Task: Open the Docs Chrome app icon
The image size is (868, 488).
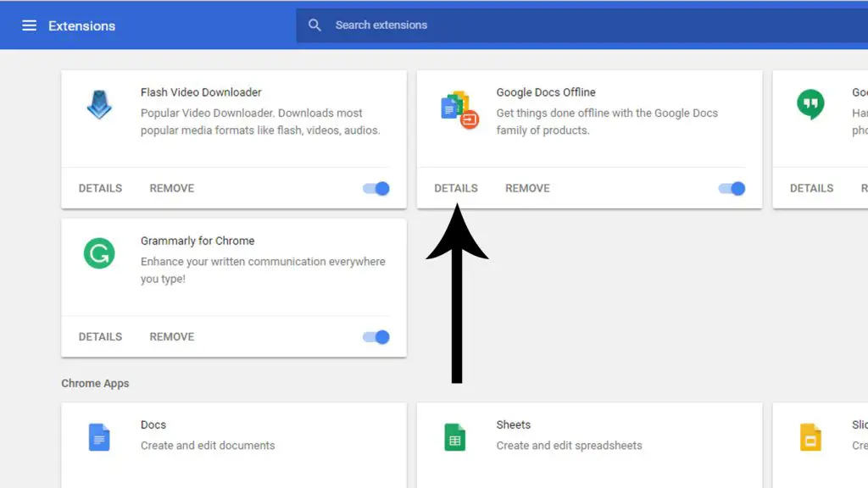Action: pyautogui.click(x=99, y=436)
